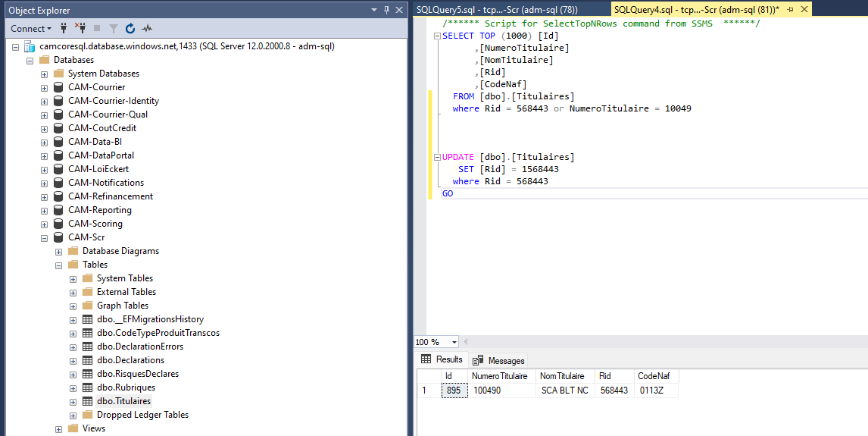Screen dimensions: 868x436
Task: Select the dbo.Titulaires table
Action: pos(123,401)
